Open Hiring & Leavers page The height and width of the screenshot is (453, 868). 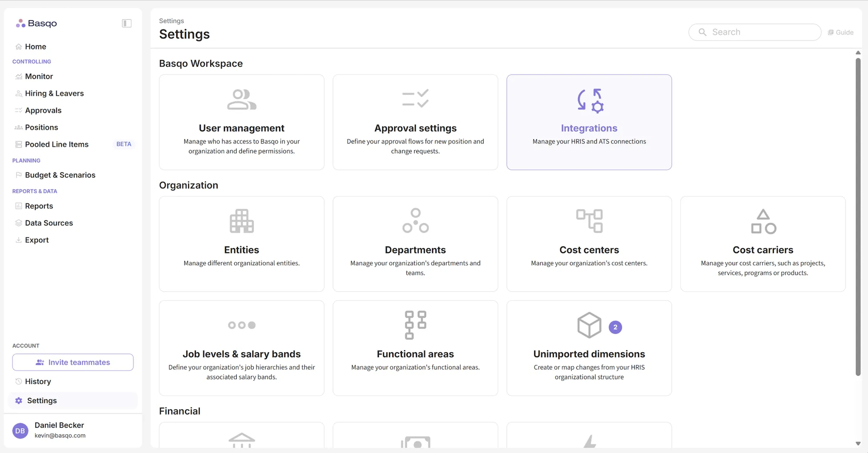click(x=54, y=93)
